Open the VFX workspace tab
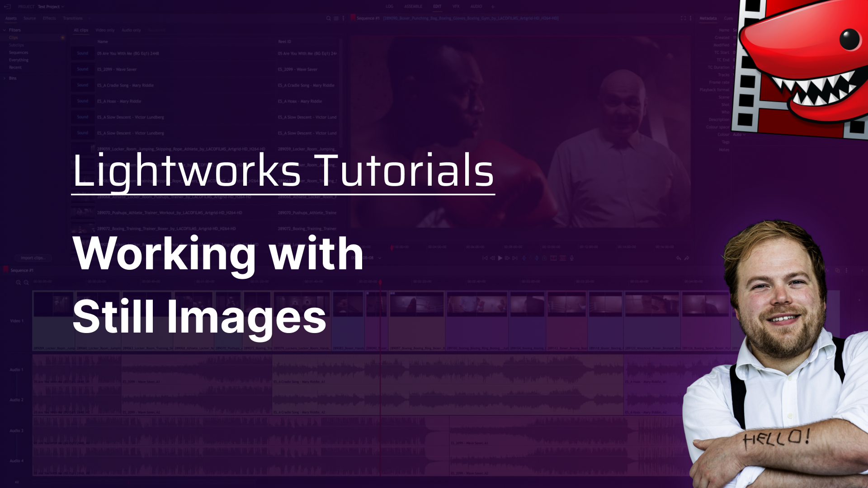 [456, 7]
